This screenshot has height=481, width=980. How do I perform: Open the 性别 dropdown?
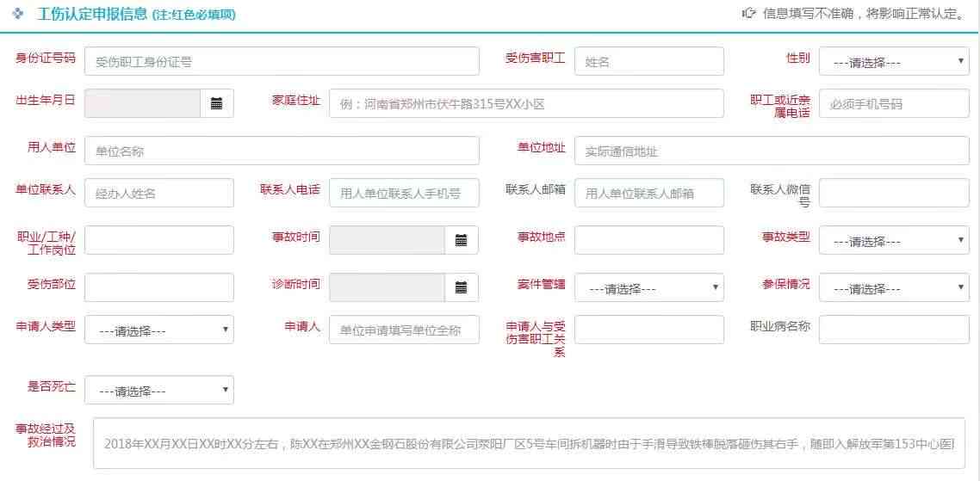[x=895, y=61]
